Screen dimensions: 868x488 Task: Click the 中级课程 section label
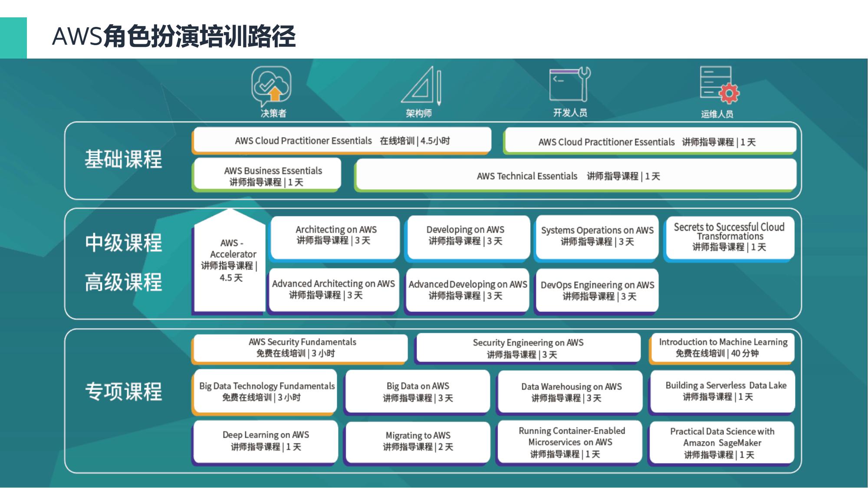click(x=123, y=242)
